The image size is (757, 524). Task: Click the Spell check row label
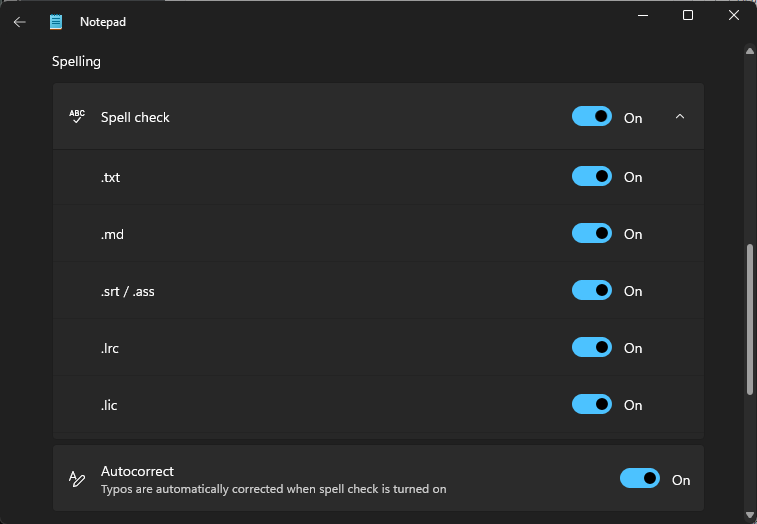pos(135,117)
